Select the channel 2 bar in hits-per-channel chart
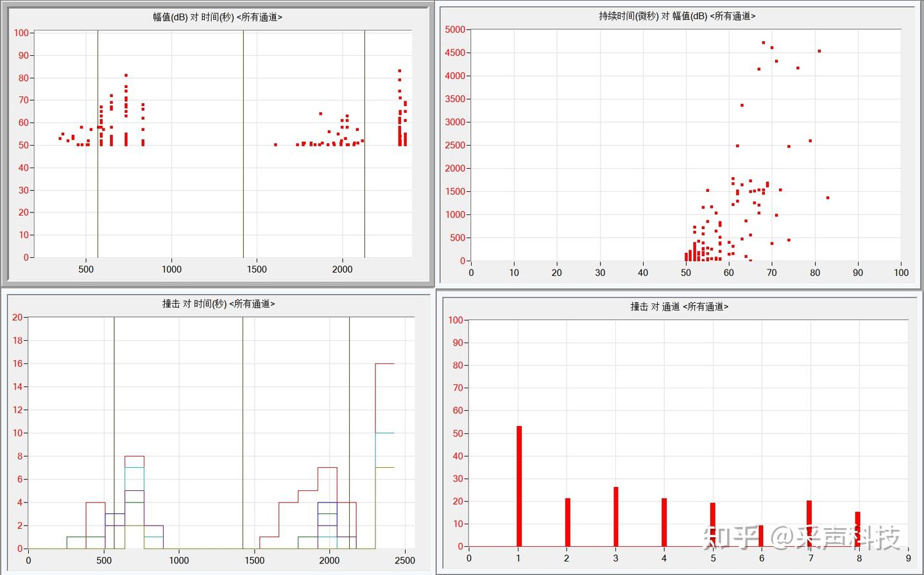Screen dimensions: 924x575 click(x=568, y=522)
